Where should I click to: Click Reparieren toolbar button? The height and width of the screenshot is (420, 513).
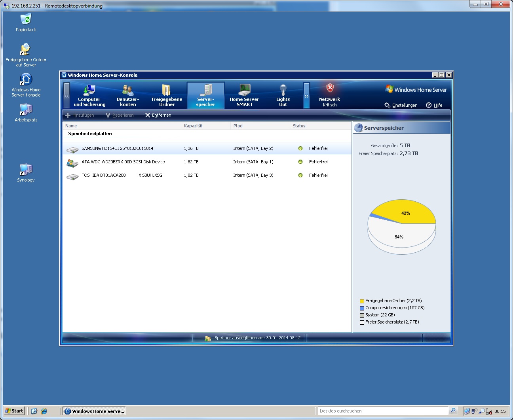coord(120,115)
